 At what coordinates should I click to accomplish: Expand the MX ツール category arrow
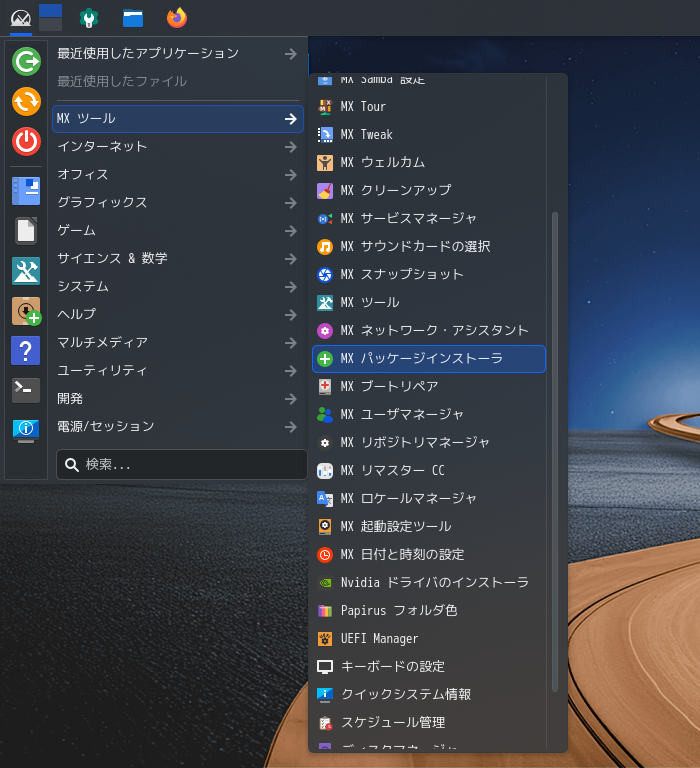(x=291, y=119)
